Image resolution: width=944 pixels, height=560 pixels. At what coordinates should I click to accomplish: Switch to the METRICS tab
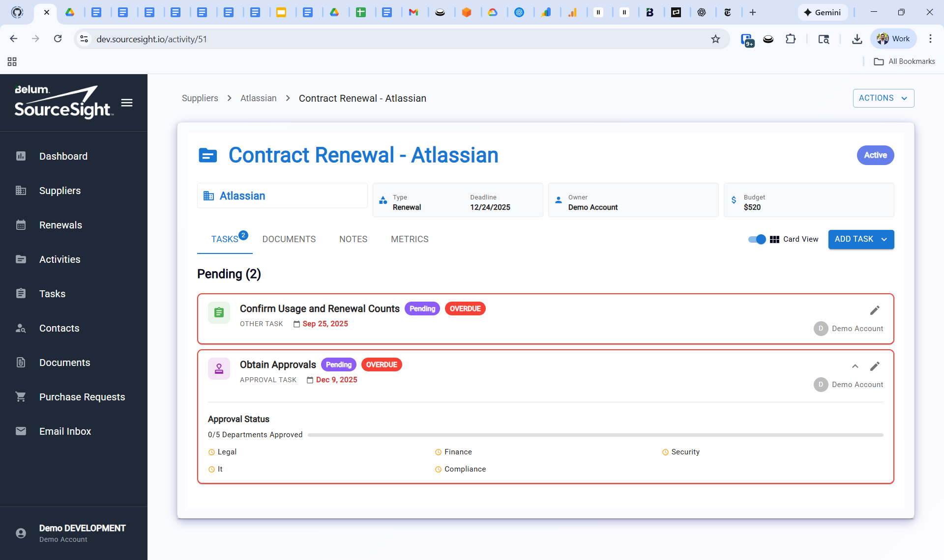coord(410,239)
